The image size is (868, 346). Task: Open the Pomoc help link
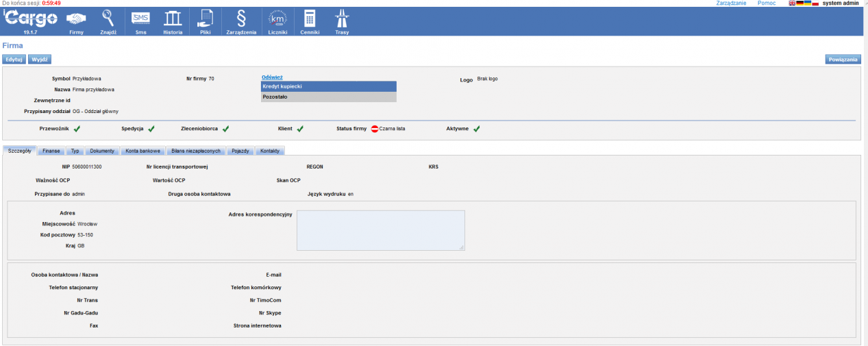(x=767, y=3)
